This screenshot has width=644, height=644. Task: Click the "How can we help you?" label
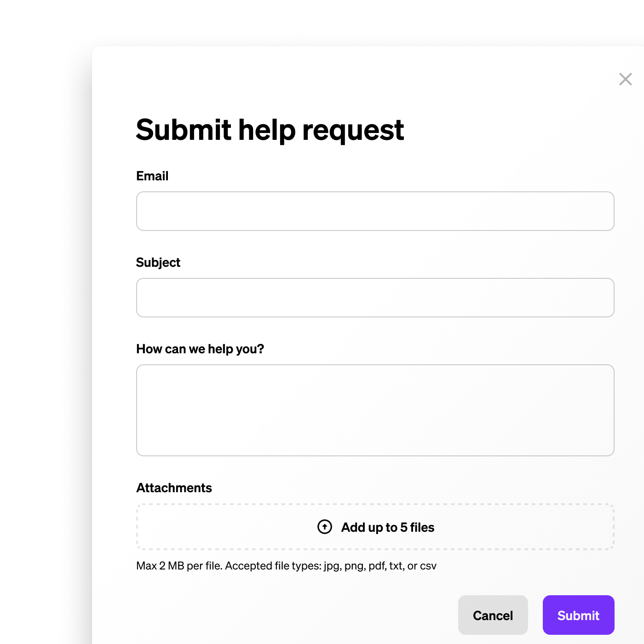point(200,349)
